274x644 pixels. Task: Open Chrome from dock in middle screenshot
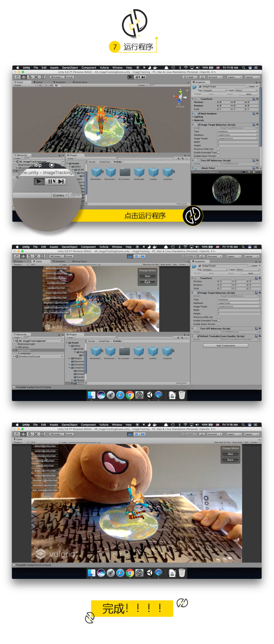(130, 395)
